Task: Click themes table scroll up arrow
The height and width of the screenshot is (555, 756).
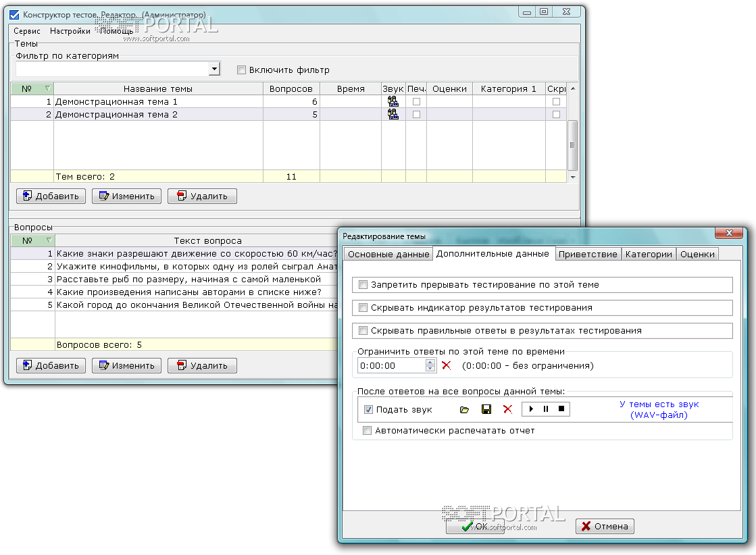Action: [x=572, y=88]
